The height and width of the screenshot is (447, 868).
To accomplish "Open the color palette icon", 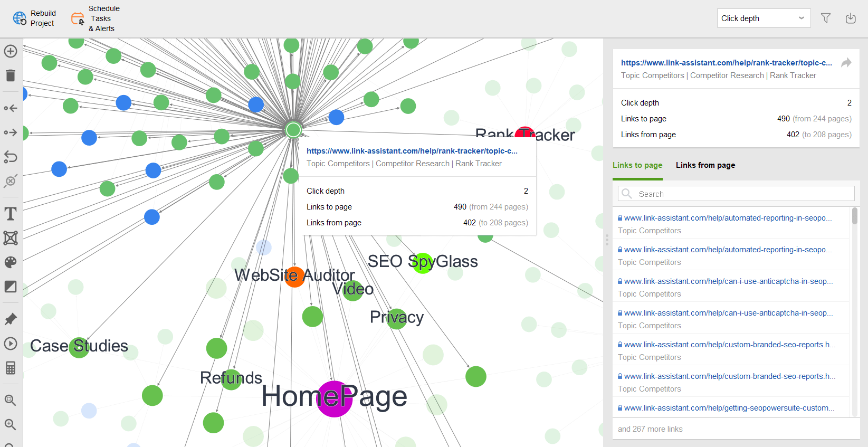I will pyautogui.click(x=11, y=262).
